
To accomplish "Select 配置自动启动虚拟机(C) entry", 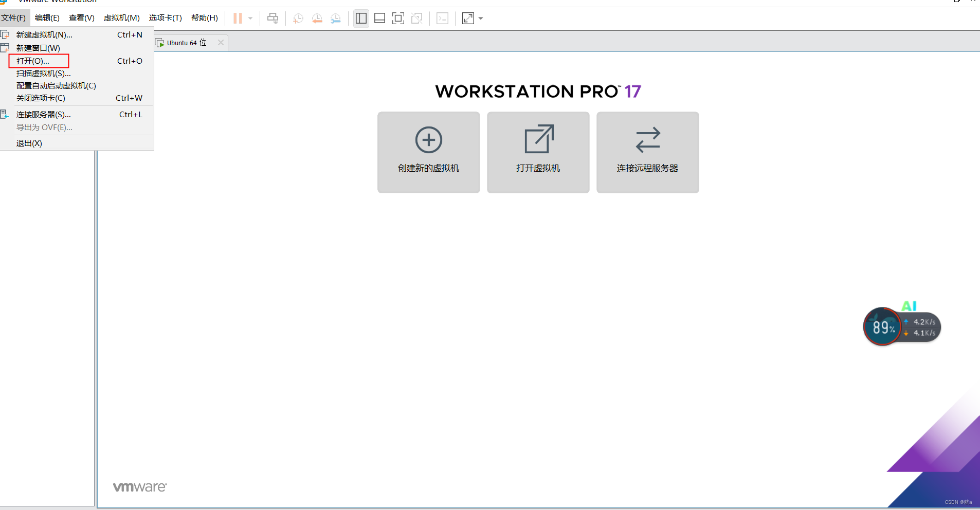I will coord(77,86).
